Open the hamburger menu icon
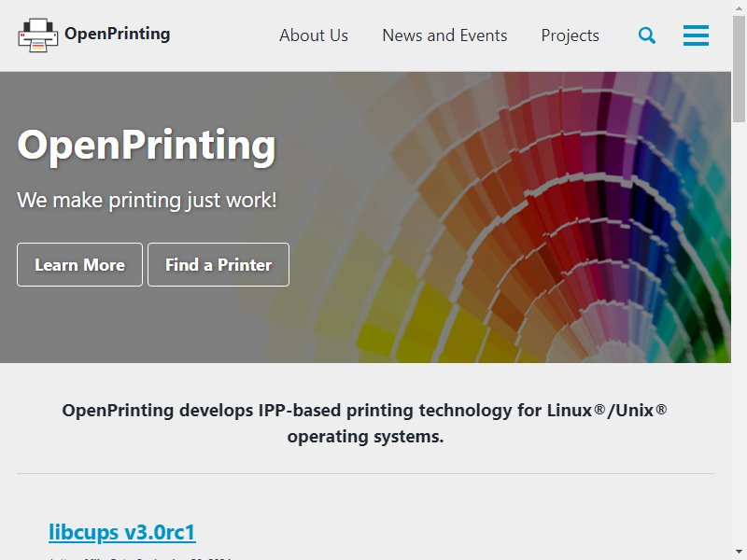The image size is (747, 560). [x=696, y=35]
